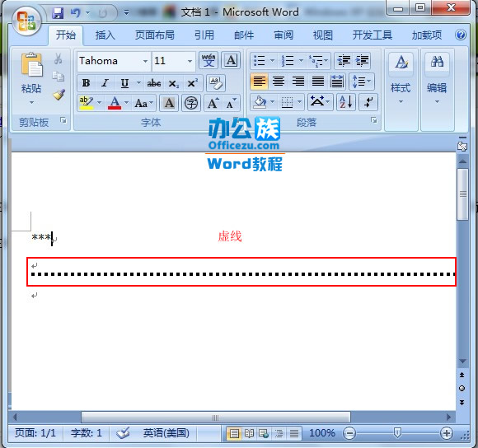Toggle italic formatting

pos(105,83)
